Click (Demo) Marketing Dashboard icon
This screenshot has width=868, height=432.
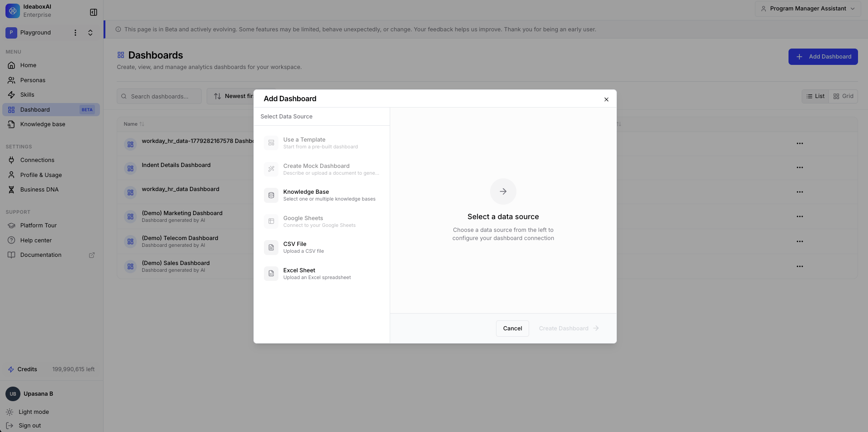pyautogui.click(x=130, y=217)
